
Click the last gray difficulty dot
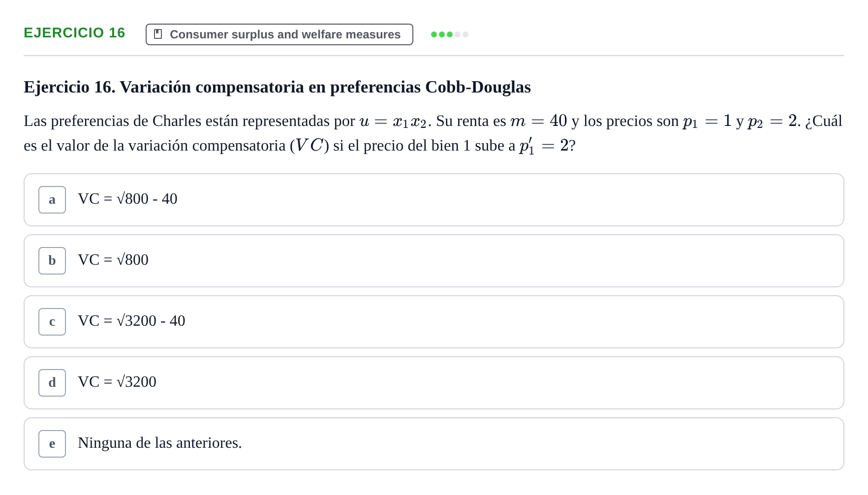(x=465, y=34)
